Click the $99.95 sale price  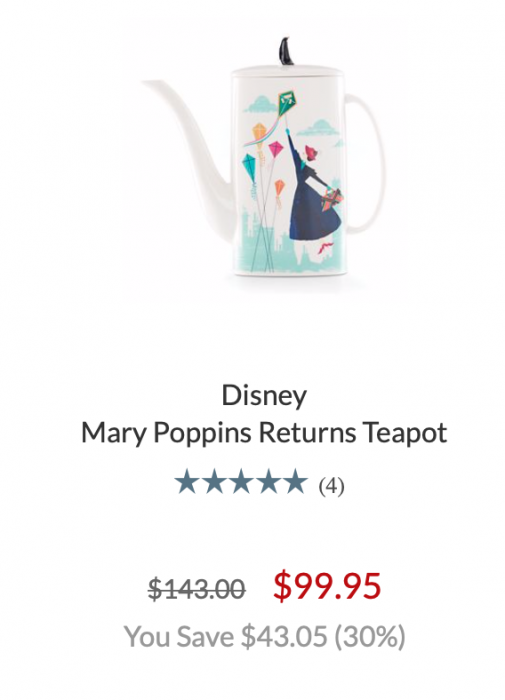pos(327,586)
